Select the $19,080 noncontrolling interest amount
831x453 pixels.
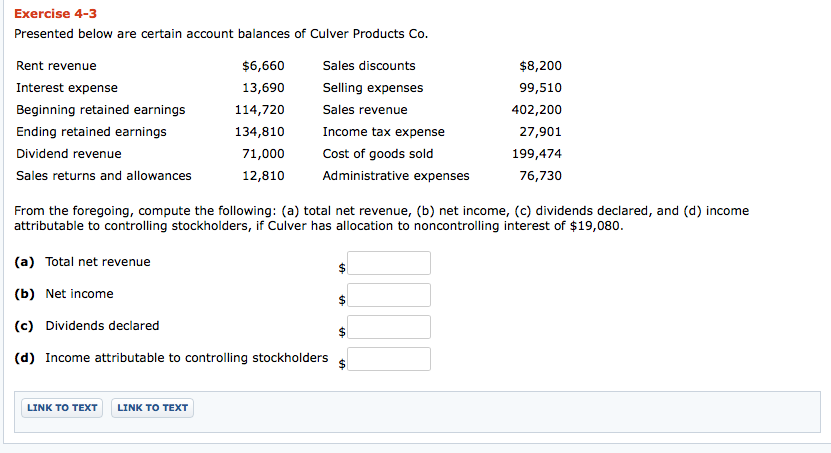pyautogui.click(x=596, y=226)
